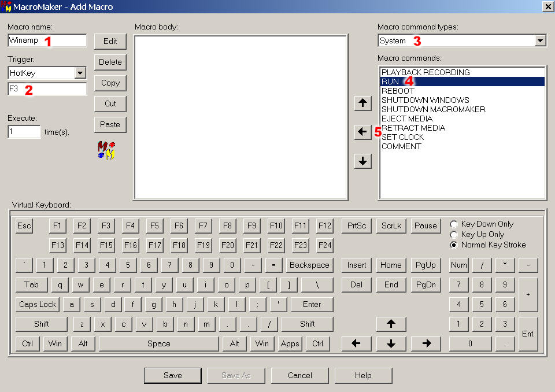Select the Key Up Only option
This screenshot has height=392, width=555.
click(454, 235)
